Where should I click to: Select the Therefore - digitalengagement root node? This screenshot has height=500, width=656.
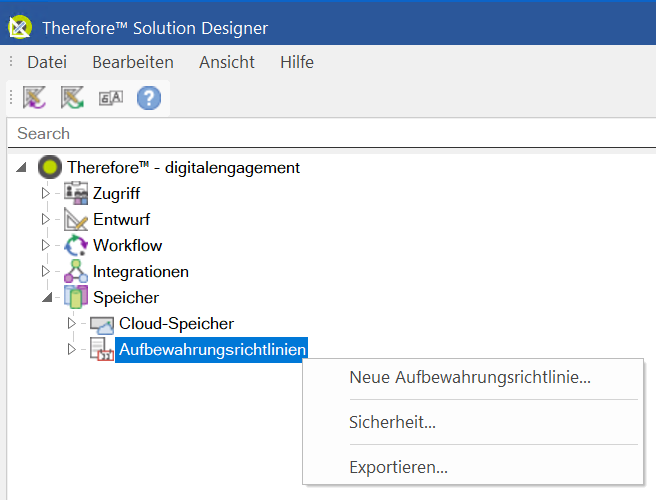click(183, 167)
